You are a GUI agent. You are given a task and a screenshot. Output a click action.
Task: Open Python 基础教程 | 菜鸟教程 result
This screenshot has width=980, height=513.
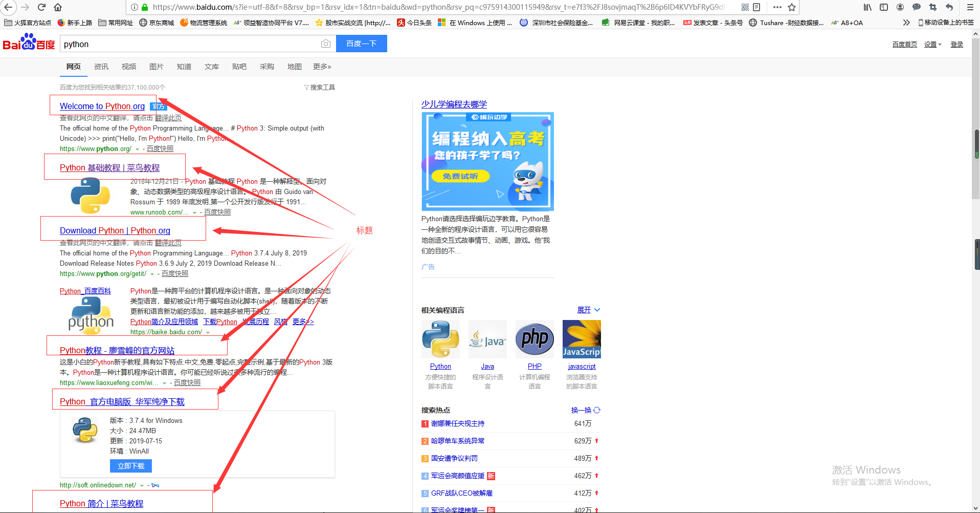pyautogui.click(x=109, y=167)
